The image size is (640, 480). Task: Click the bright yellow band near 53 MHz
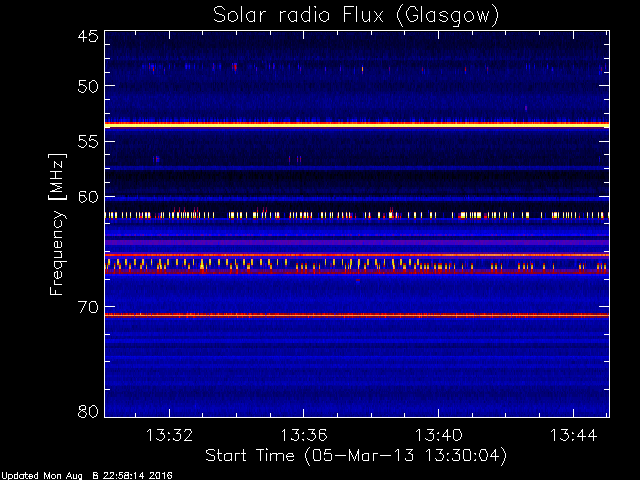pos(357,125)
